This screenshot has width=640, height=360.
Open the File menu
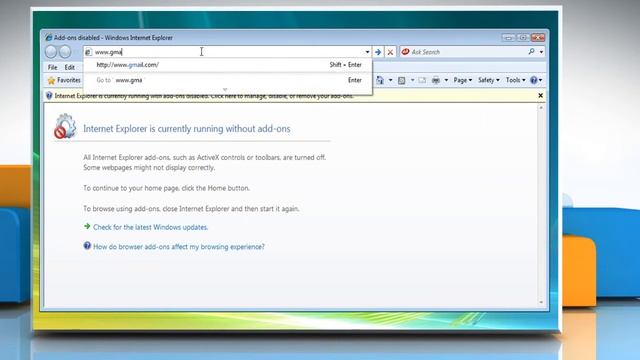(x=53, y=67)
